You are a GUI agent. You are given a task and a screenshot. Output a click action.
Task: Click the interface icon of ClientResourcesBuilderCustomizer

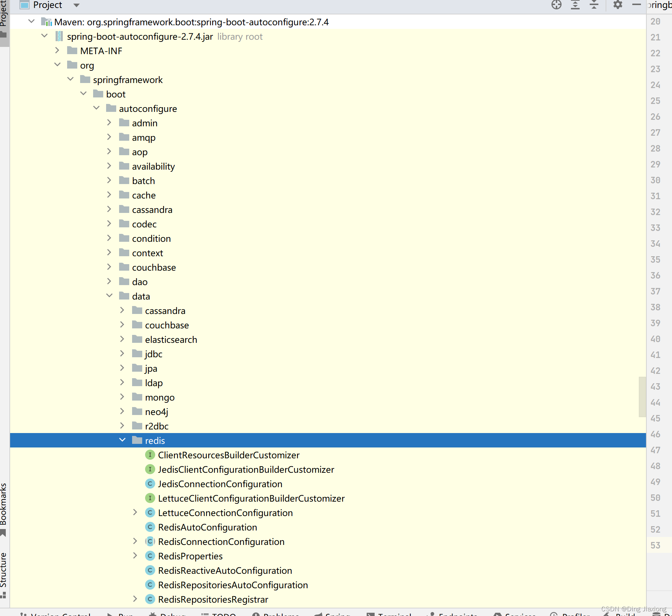point(150,455)
